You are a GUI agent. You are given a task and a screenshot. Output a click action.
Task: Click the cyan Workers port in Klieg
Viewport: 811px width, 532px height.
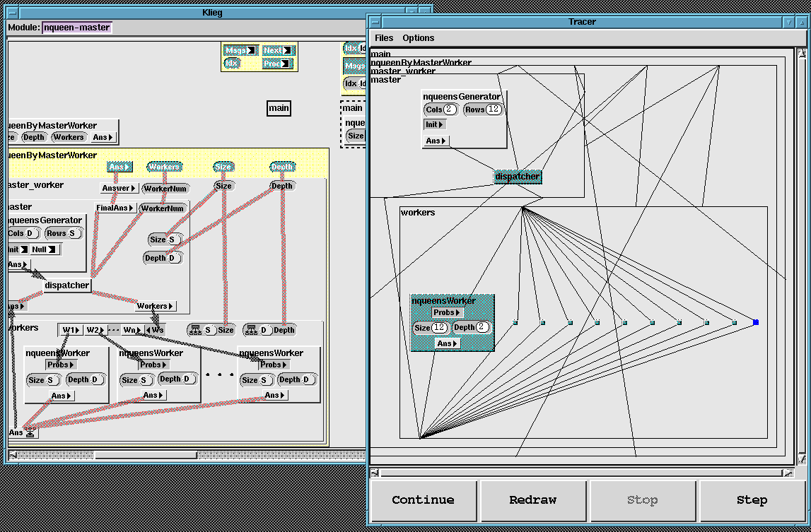[x=164, y=167]
